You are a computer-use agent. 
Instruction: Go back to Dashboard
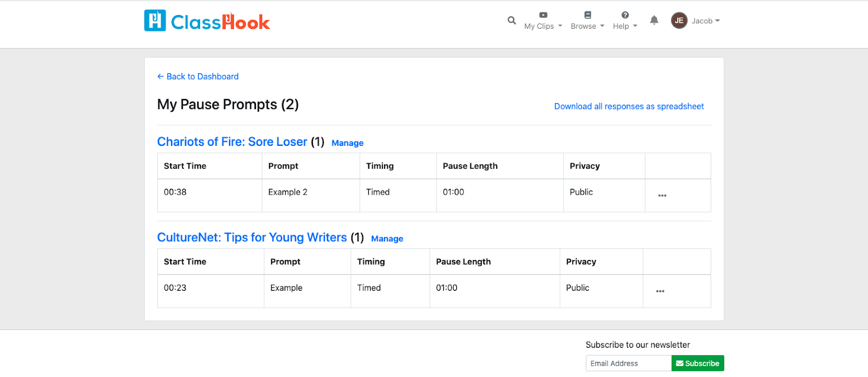198,76
